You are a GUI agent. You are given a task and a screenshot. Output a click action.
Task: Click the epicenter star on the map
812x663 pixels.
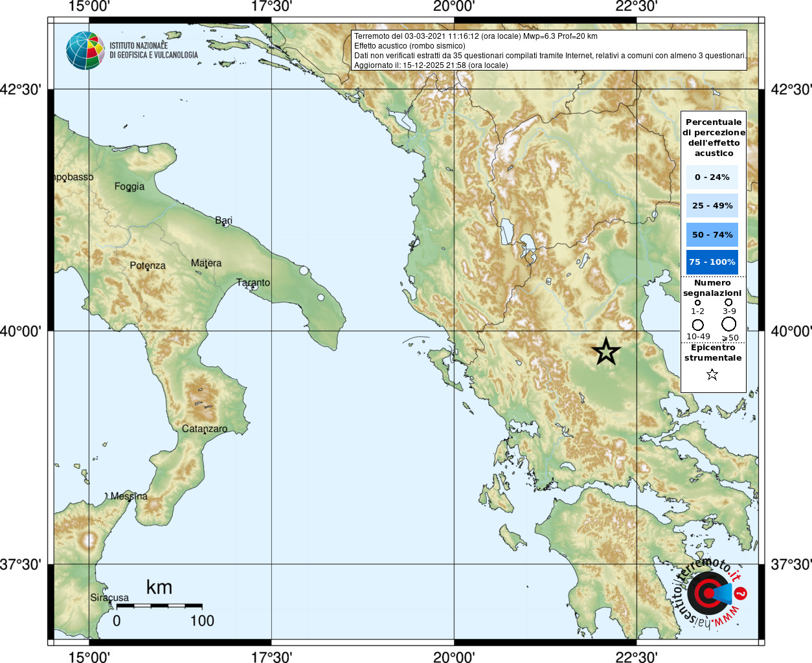pyautogui.click(x=605, y=352)
